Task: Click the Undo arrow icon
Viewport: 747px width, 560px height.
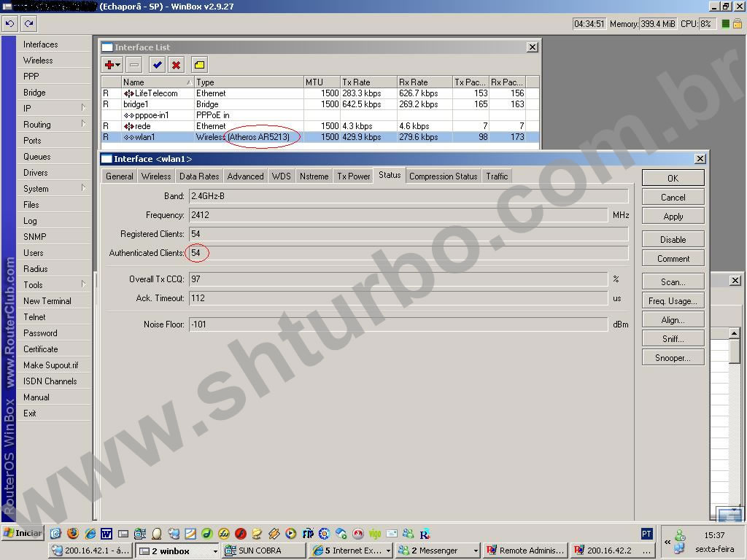Action: pos(9,23)
